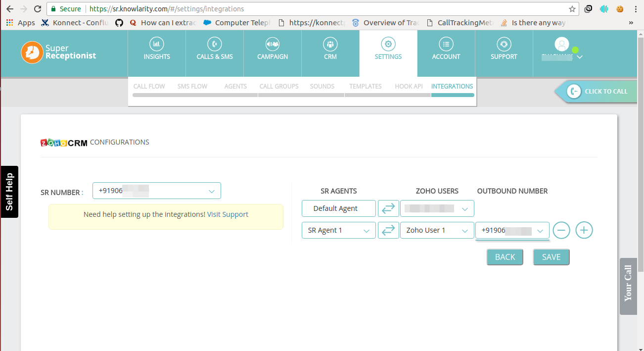Add mapping row with plus button
The image size is (644, 351).
(584, 230)
